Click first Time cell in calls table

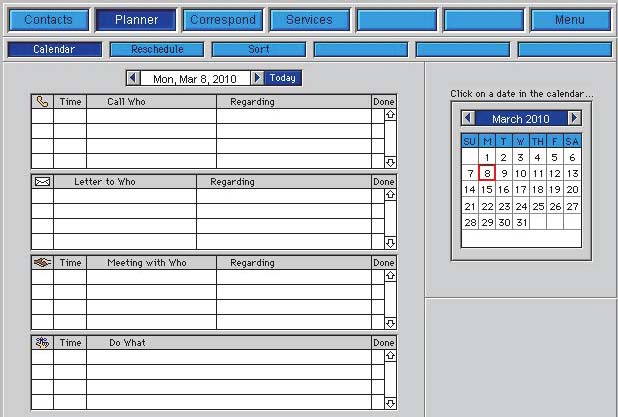[x=70, y=116]
